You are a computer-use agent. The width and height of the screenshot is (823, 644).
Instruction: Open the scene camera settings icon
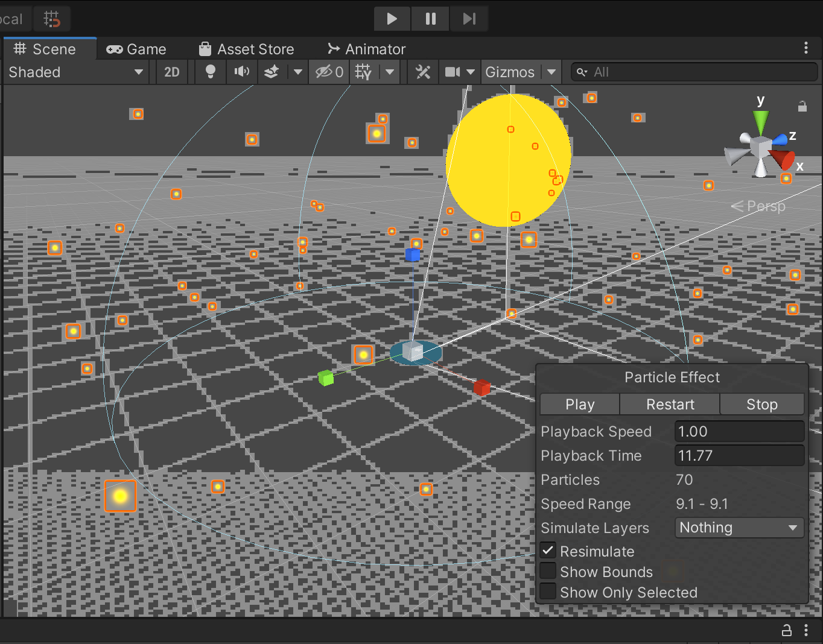[453, 72]
